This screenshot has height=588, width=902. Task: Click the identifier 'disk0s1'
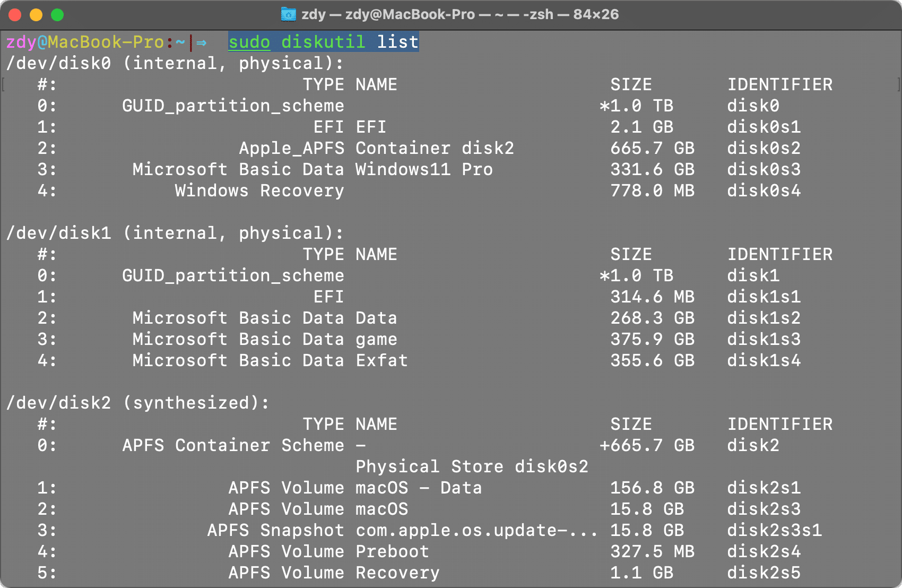(x=764, y=127)
